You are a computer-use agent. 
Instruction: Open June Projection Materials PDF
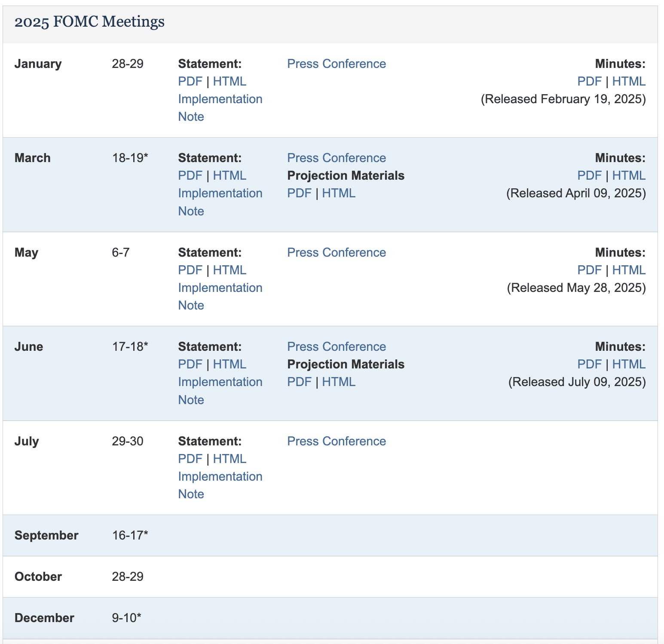299,382
